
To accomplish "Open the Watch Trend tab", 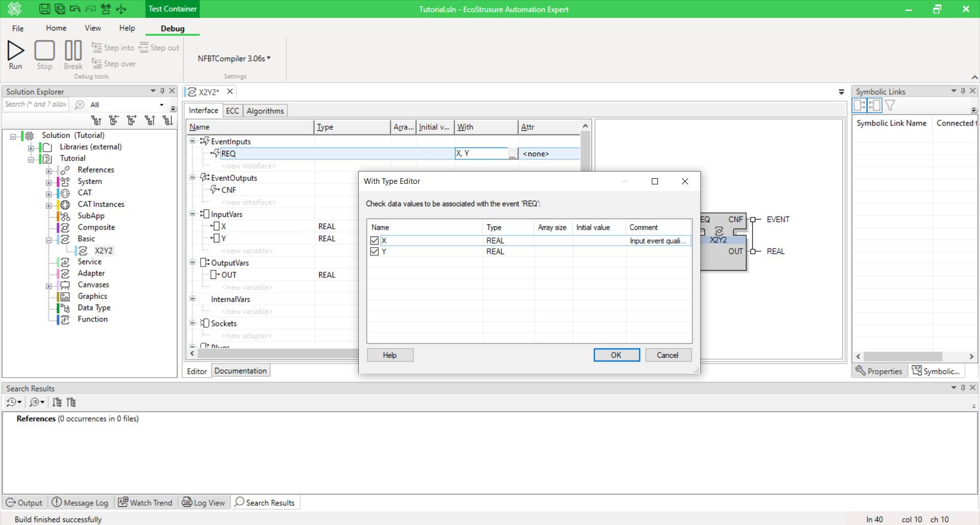I will pos(145,503).
